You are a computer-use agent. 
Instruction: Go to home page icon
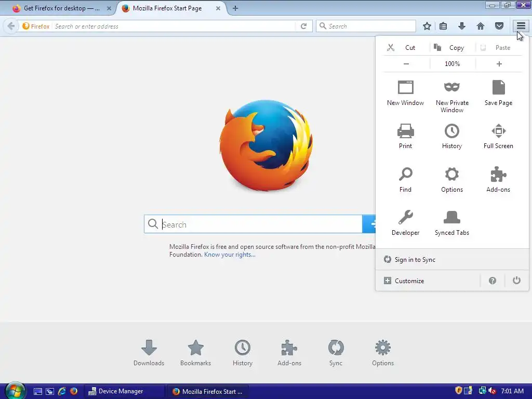coord(481,26)
